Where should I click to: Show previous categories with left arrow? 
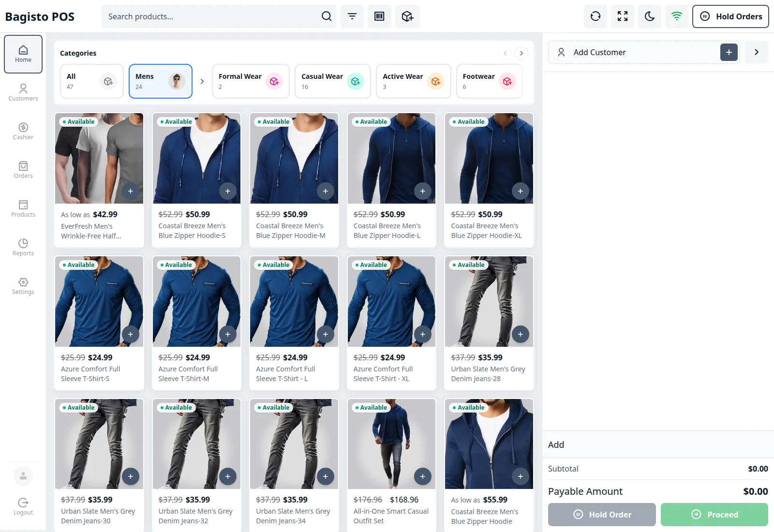pyautogui.click(x=505, y=53)
